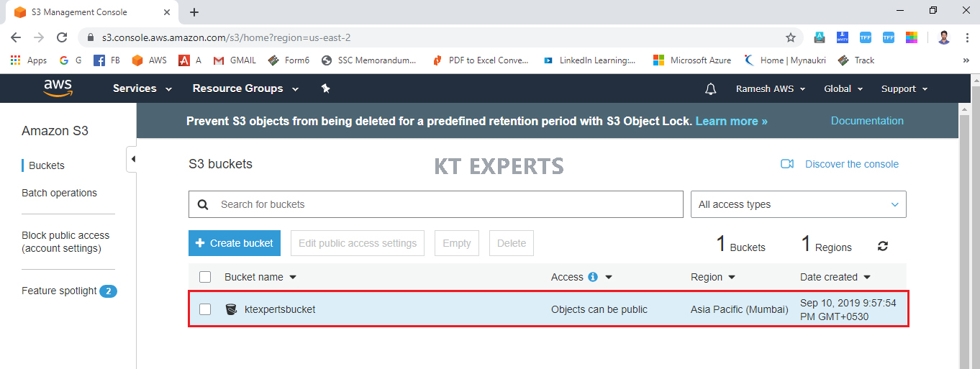Image resolution: width=980 pixels, height=369 pixels.
Task: Click the pin shortcut icon in AWS navbar
Action: click(325, 88)
